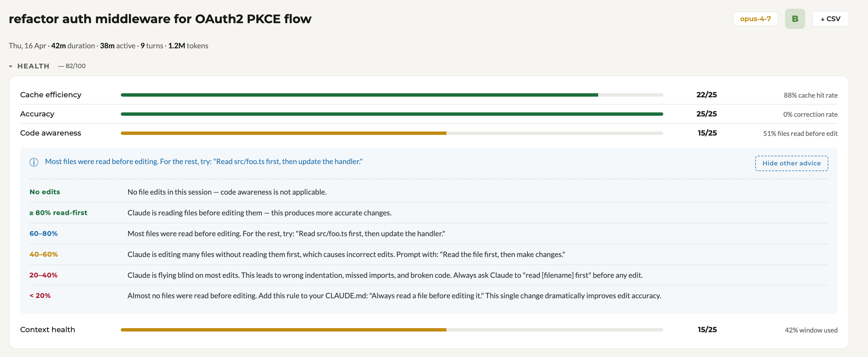Screen dimensions: 868x357
Task: Click the Code awareness progress bar
Action: (x=392, y=133)
